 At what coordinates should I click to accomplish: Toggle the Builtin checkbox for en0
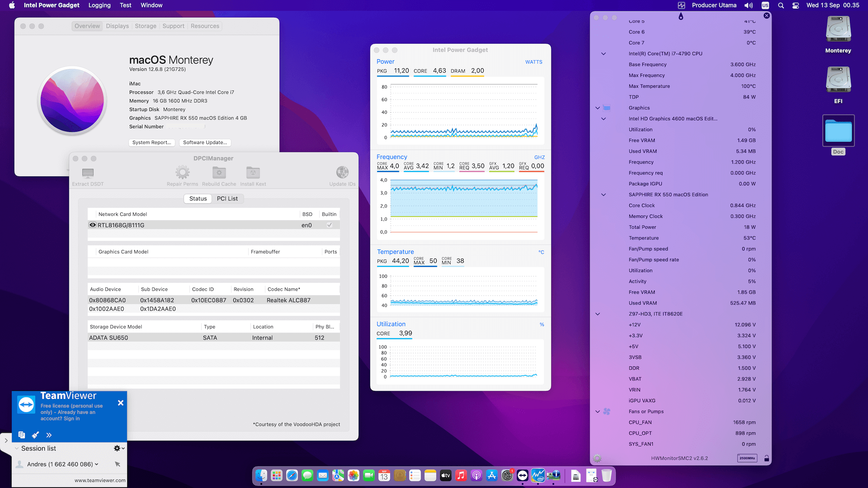(x=330, y=225)
